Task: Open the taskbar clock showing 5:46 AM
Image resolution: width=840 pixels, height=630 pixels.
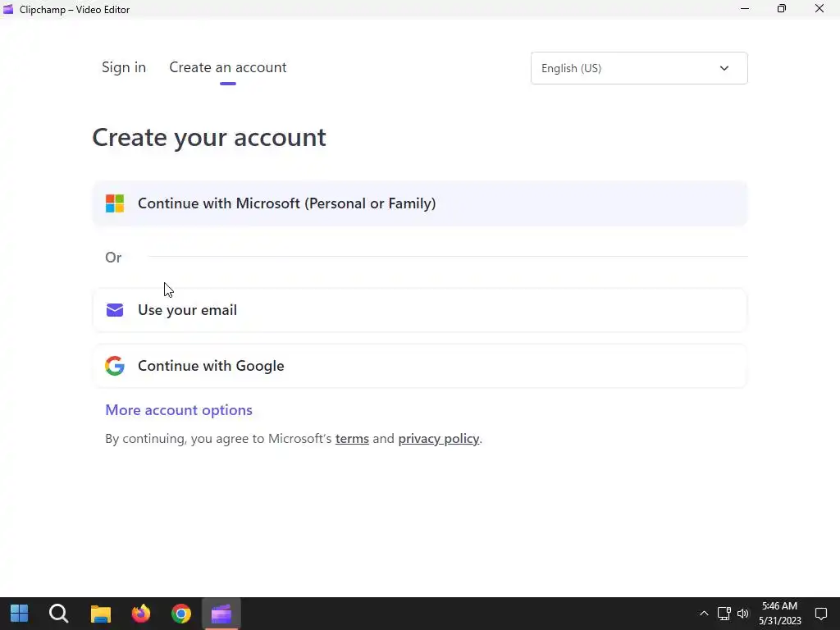Action: (x=780, y=614)
